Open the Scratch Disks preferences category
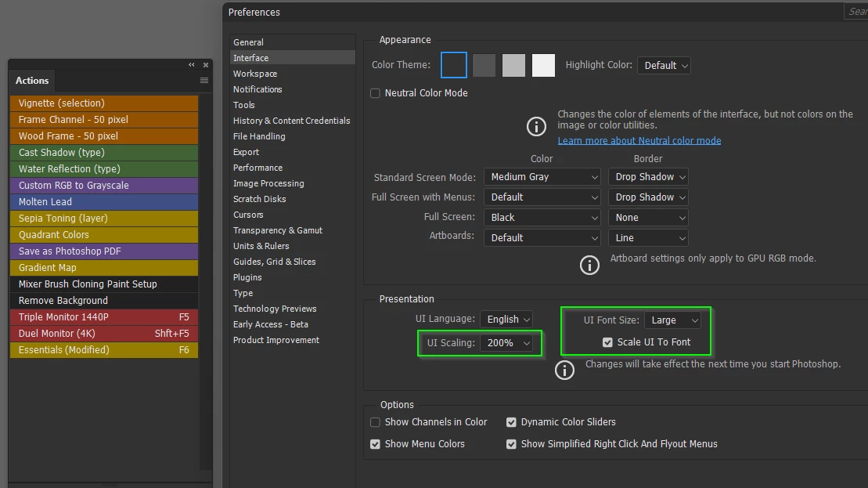 click(292, 199)
